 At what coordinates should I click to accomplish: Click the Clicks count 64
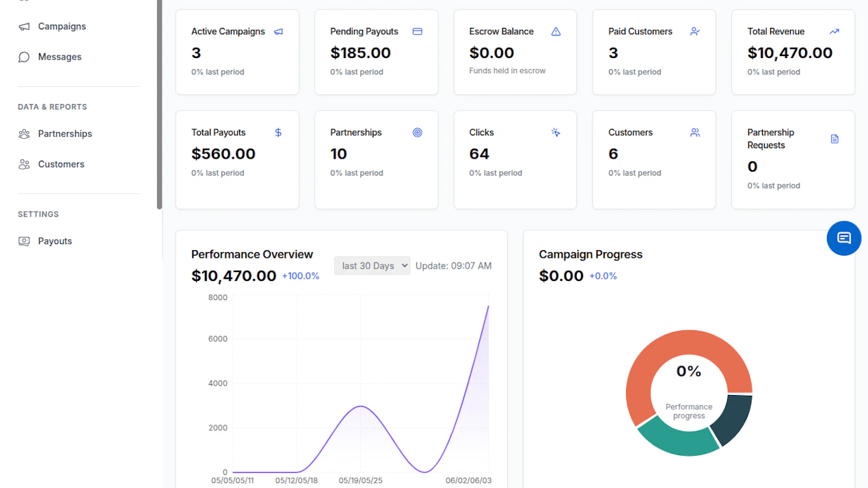coord(479,154)
